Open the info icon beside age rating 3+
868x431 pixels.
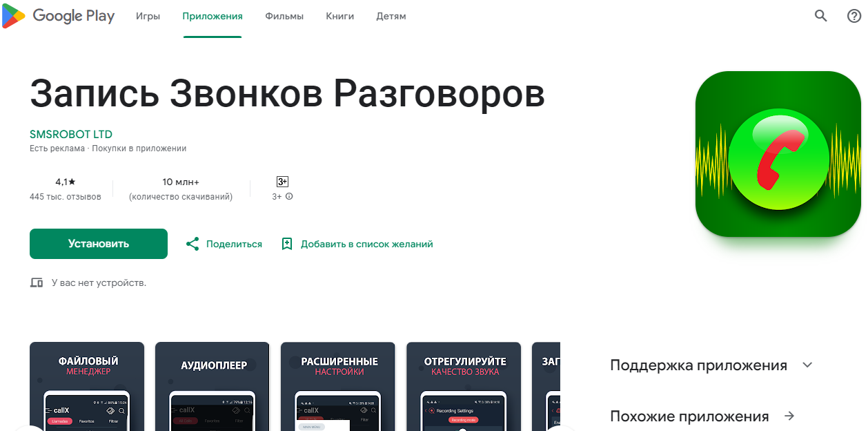(288, 196)
